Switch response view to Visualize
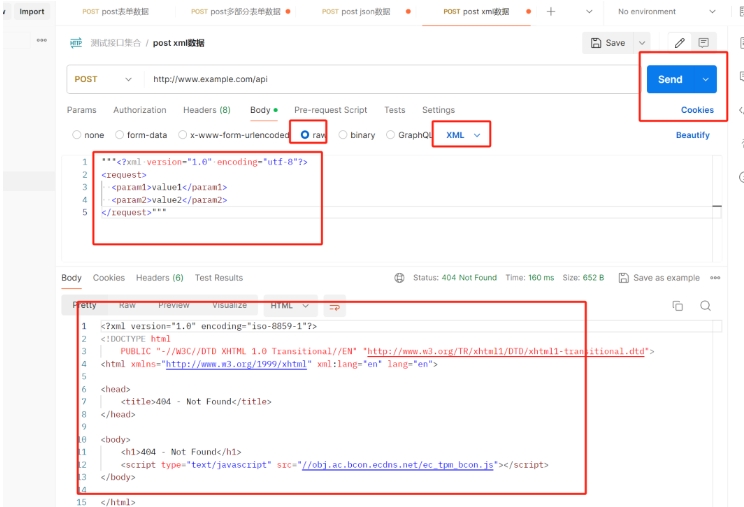This screenshot has width=744, height=507. (230, 305)
